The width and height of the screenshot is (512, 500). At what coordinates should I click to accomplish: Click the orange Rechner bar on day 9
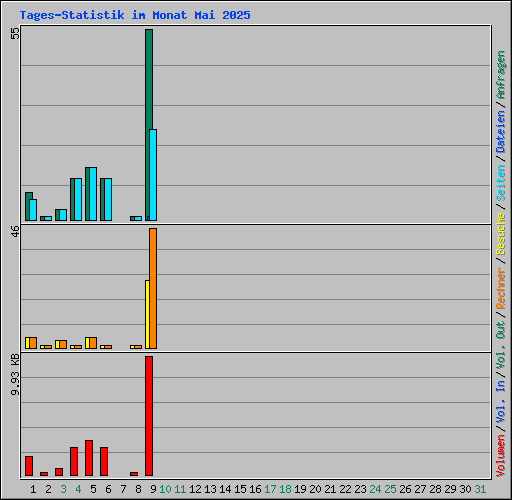[153, 289]
